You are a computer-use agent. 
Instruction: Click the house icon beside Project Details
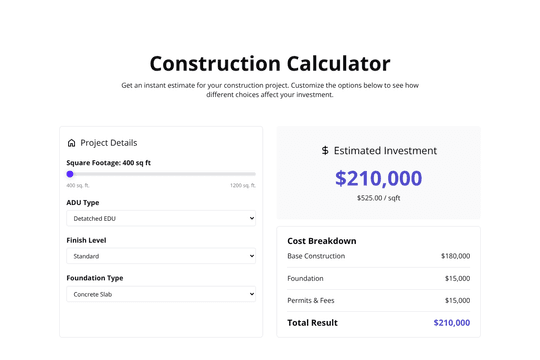(x=71, y=143)
